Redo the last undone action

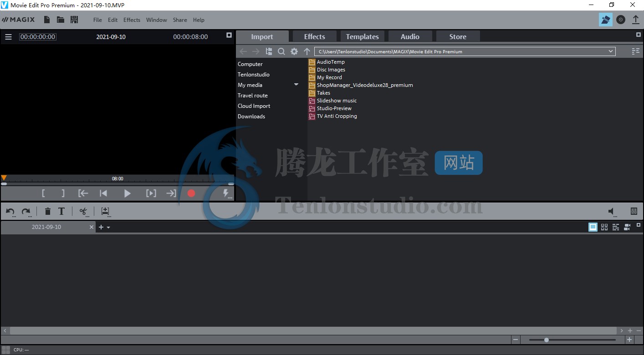26,211
